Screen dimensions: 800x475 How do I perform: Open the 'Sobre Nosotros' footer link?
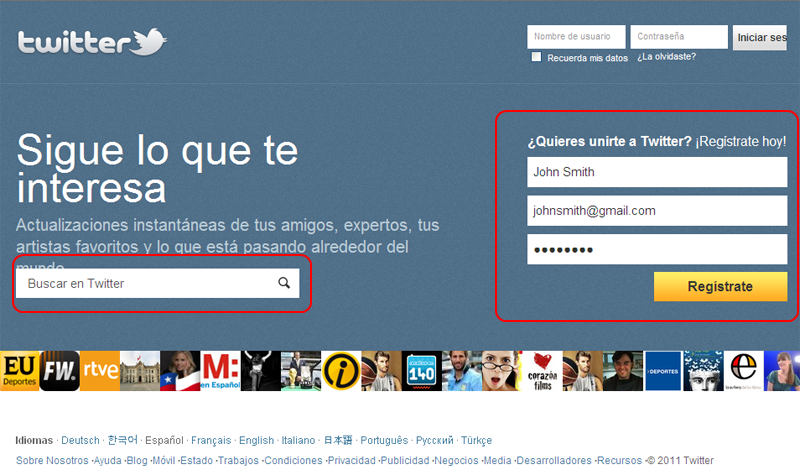coord(52,460)
